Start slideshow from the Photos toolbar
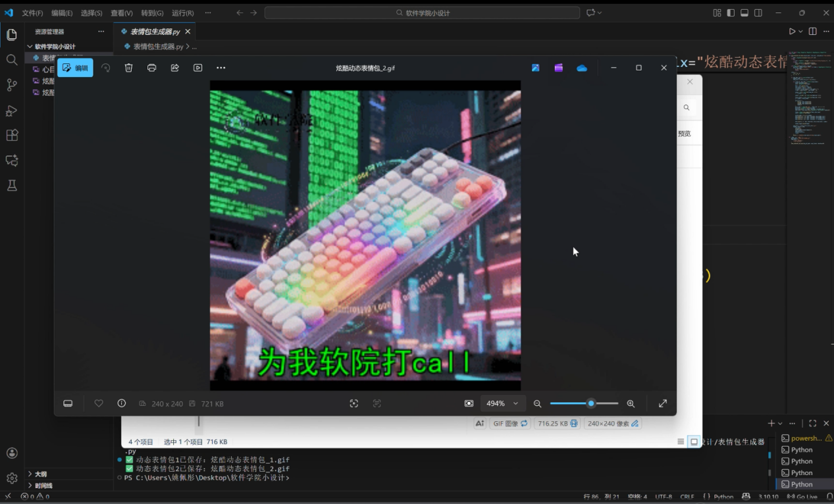Viewport: 834px width, 504px height. (198, 68)
